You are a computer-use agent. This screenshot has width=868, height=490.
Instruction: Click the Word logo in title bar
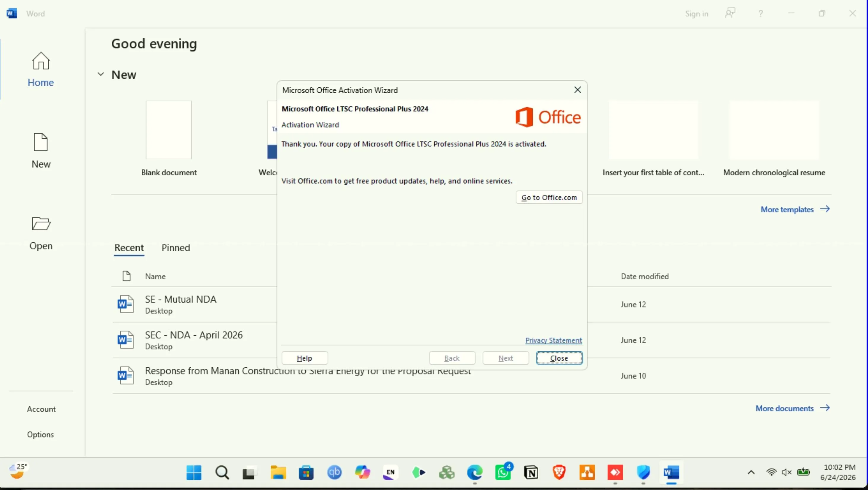[x=12, y=13]
